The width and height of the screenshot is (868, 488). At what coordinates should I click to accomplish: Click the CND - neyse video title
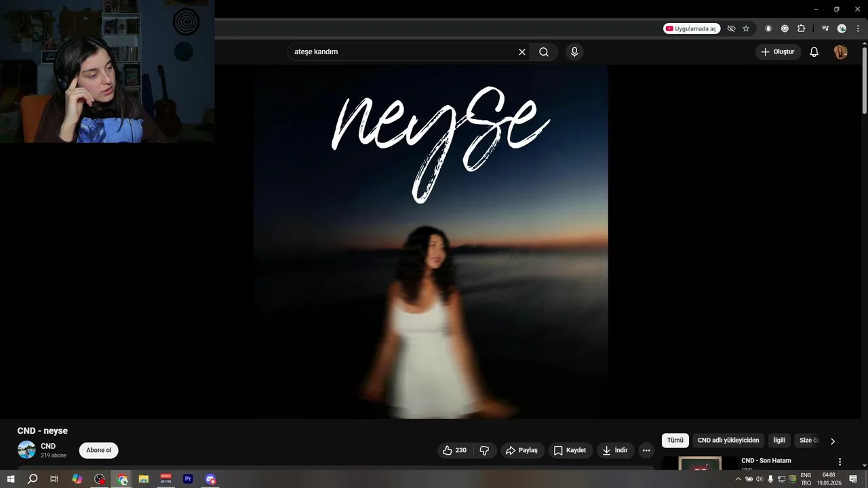pos(43,431)
